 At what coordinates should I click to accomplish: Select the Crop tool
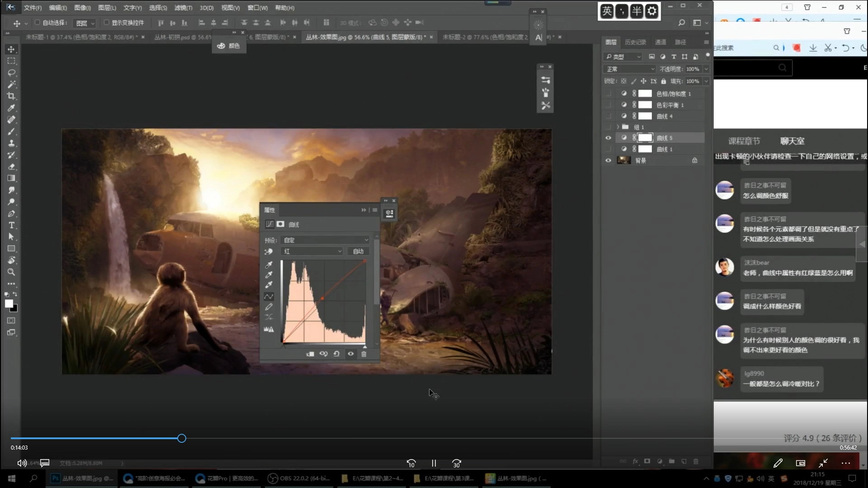[11, 96]
